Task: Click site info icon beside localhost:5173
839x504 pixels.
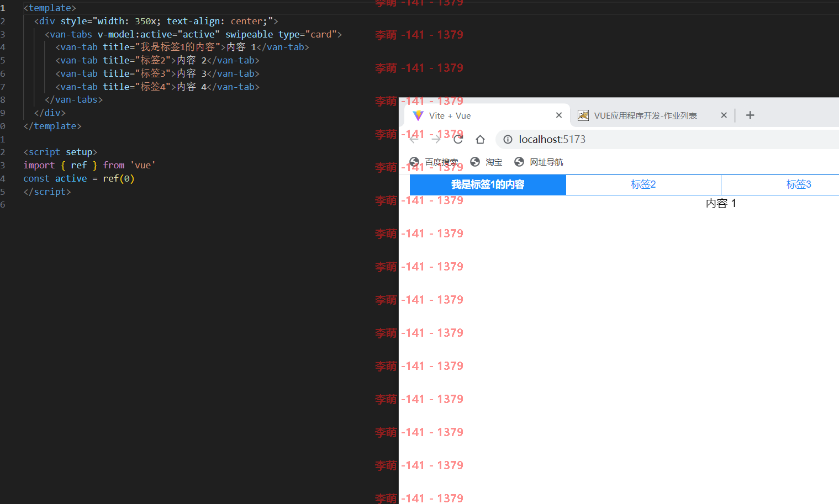Action: [x=508, y=140]
